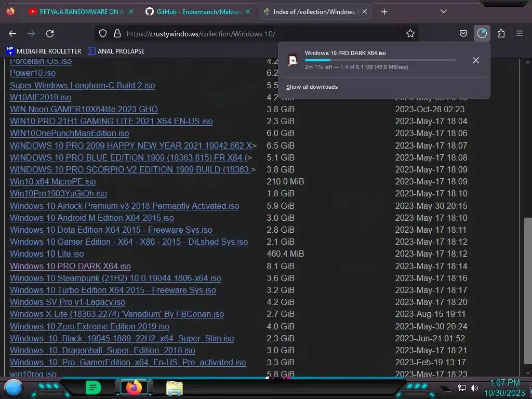
Task: Open Windows_10_Pro_GamerEdition Pre_activated iso
Action: [128, 362]
